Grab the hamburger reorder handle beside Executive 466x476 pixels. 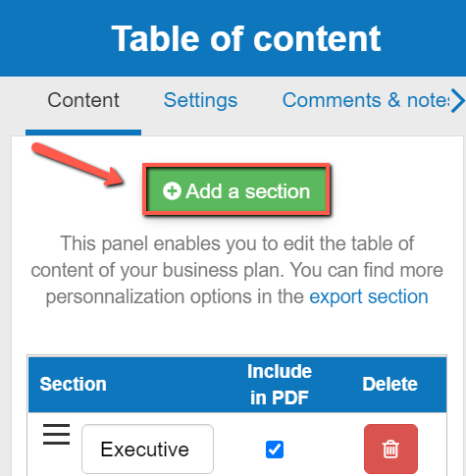coord(56,434)
